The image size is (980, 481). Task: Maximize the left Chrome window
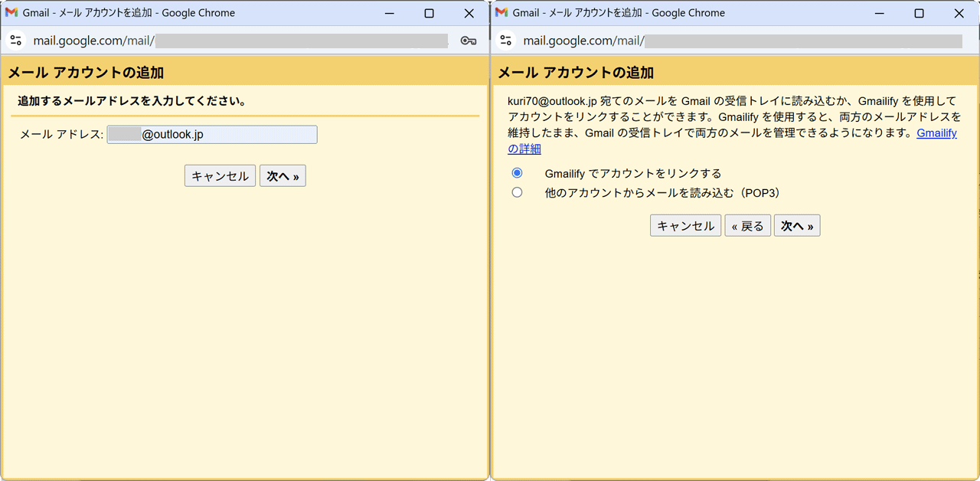click(x=429, y=13)
